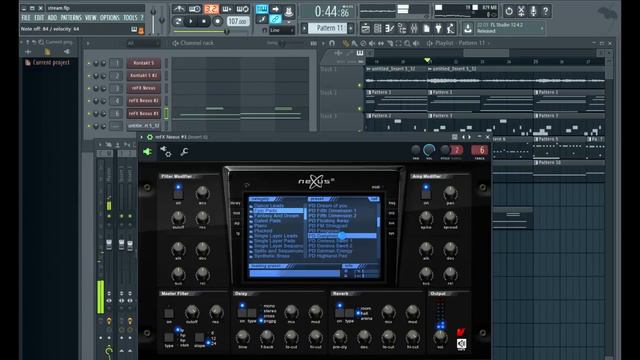Open Nexus window menu arrow

[x=142, y=137]
